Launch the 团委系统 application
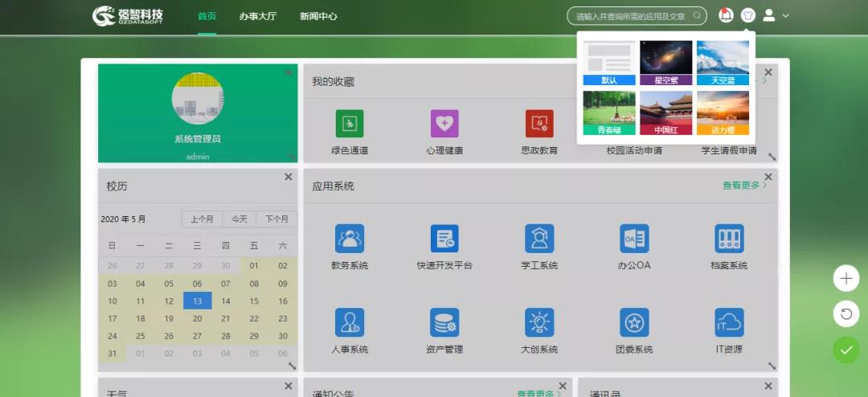Screen dimensions: 868x397 click(x=634, y=322)
